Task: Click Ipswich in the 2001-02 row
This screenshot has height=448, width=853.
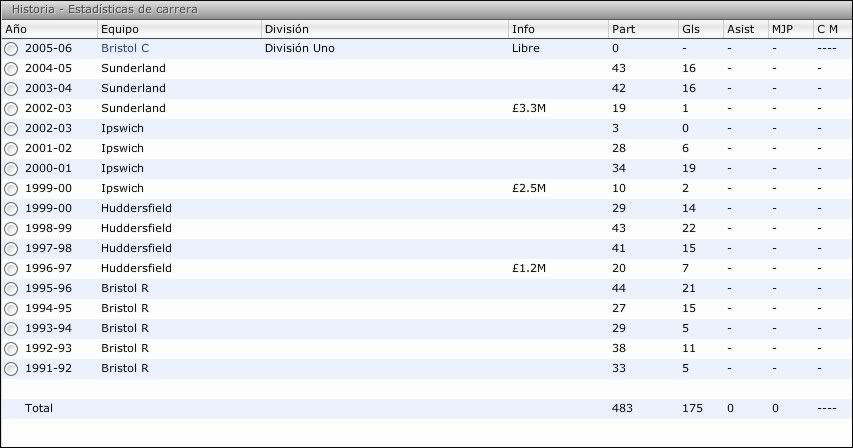Action: 122,148
